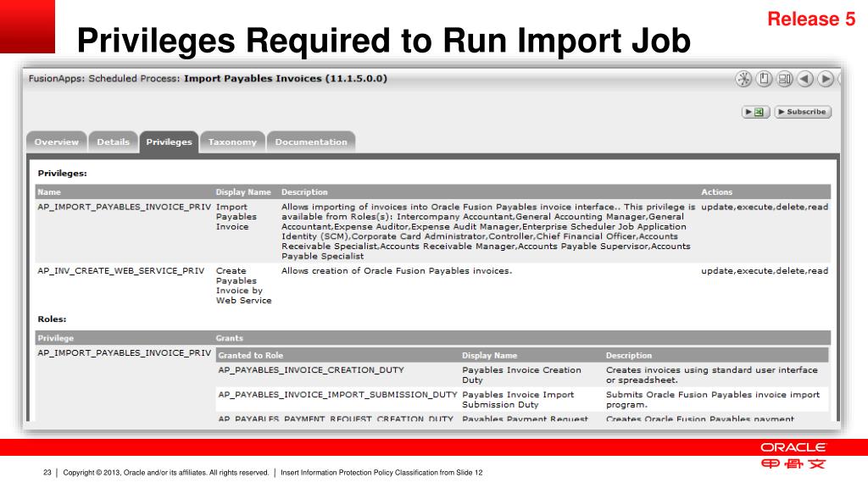
Task: Go back with the left arrow icon
Action: 805,79
